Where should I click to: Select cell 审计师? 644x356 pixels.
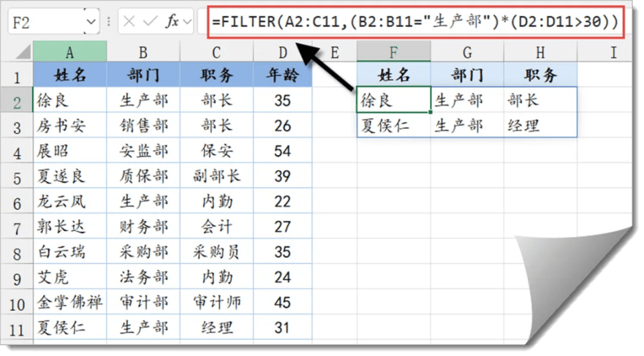pos(217,302)
